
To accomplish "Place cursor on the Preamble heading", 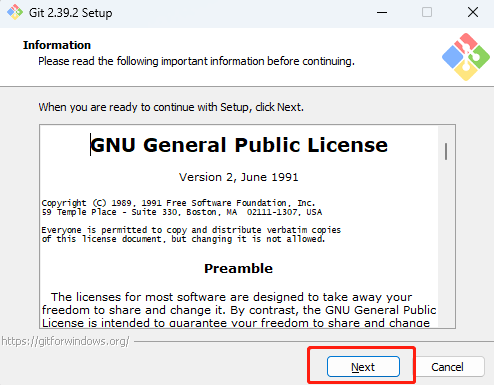I will click(238, 268).
